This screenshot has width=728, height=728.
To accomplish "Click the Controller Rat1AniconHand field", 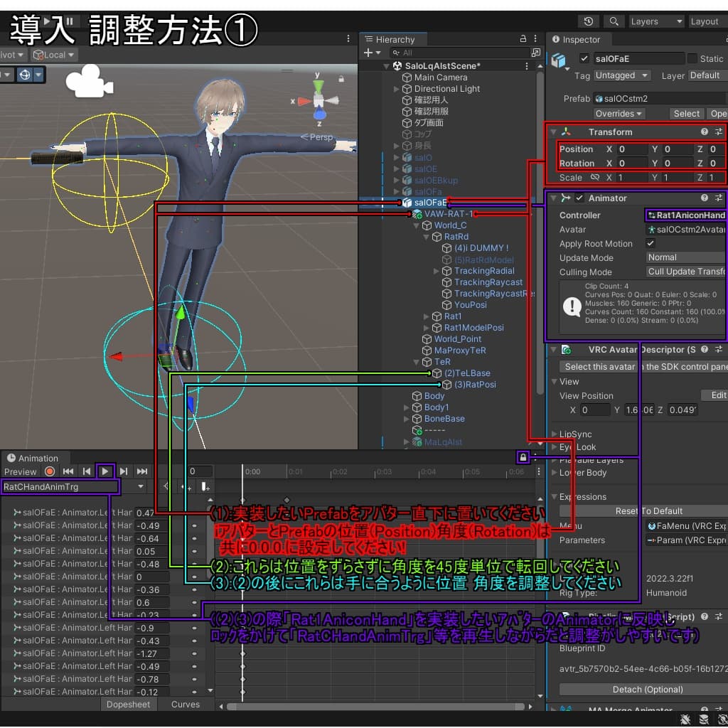I will (687, 215).
